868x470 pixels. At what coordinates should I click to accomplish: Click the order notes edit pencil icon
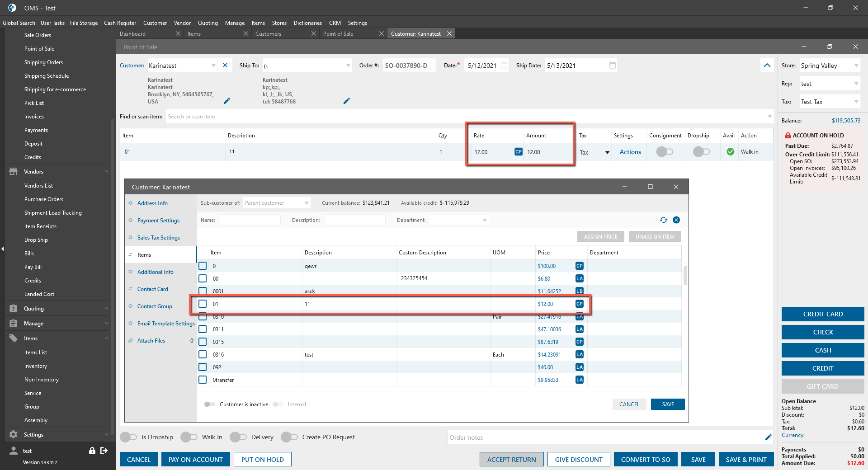point(768,437)
